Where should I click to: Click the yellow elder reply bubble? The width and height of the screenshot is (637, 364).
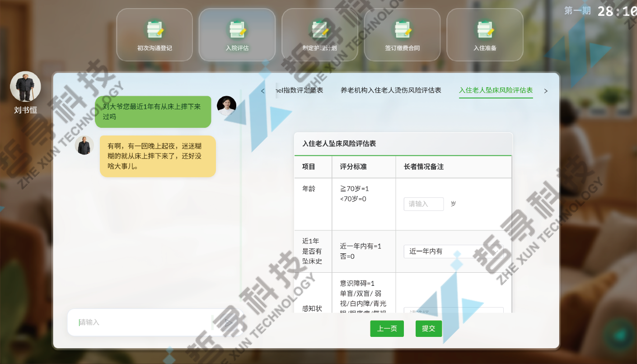pos(158,156)
